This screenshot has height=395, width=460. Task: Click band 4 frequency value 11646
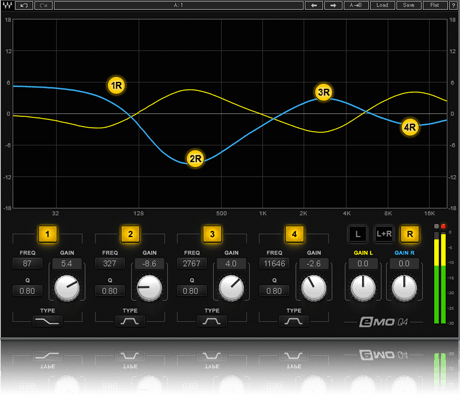pos(274,263)
